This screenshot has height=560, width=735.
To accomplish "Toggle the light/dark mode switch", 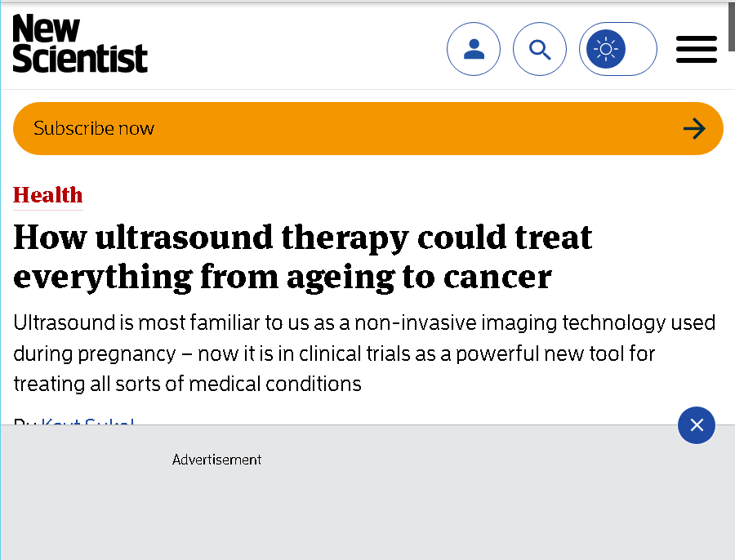I will coord(618,49).
